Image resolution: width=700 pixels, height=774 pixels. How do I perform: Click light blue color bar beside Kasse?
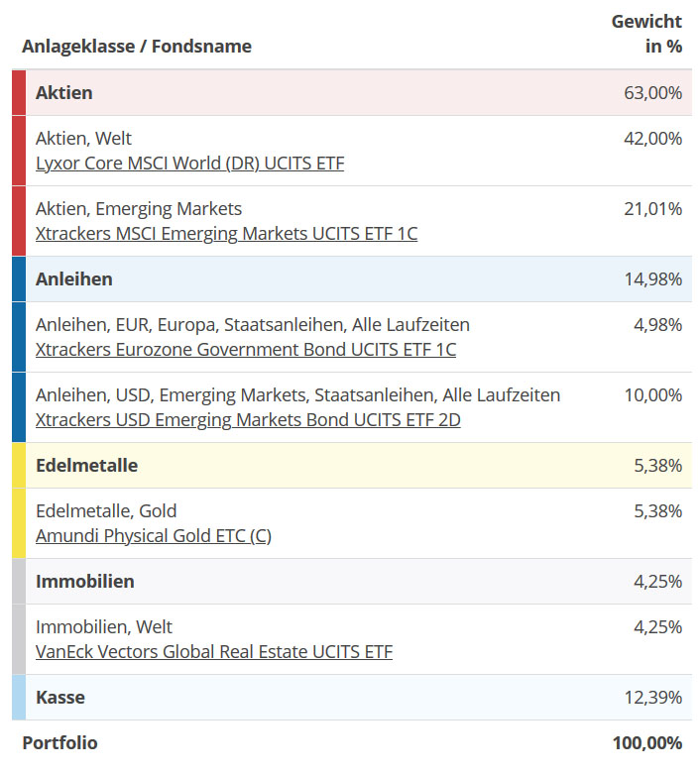pos(19,698)
